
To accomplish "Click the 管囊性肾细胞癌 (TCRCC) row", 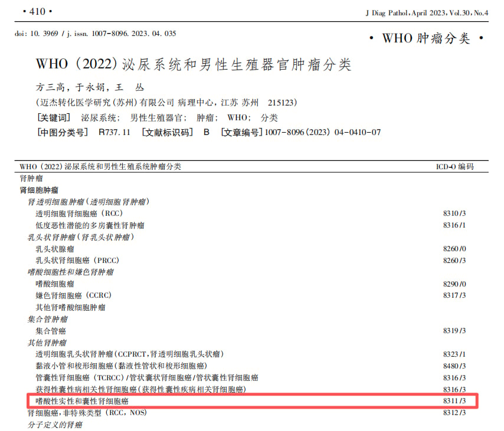I will click(x=147, y=378).
